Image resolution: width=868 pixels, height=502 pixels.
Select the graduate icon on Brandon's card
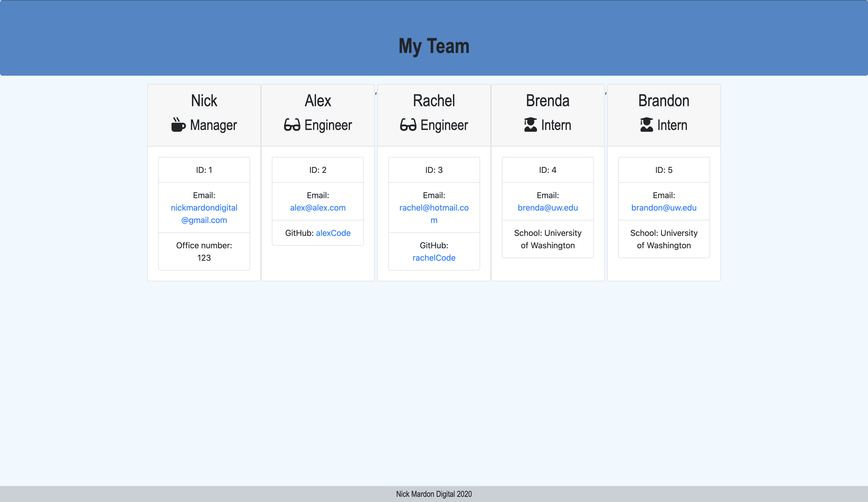point(646,125)
